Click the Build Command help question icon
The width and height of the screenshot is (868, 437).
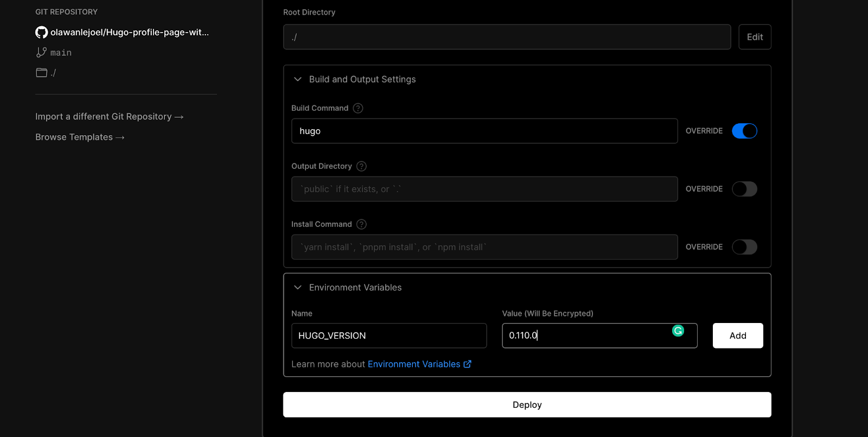[358, 108]
